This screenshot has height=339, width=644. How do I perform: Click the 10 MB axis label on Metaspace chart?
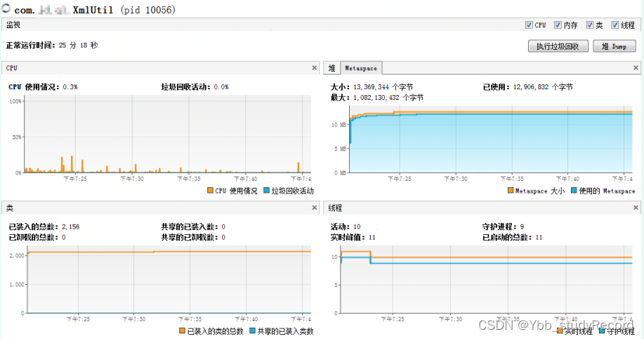tap(339, 124)
